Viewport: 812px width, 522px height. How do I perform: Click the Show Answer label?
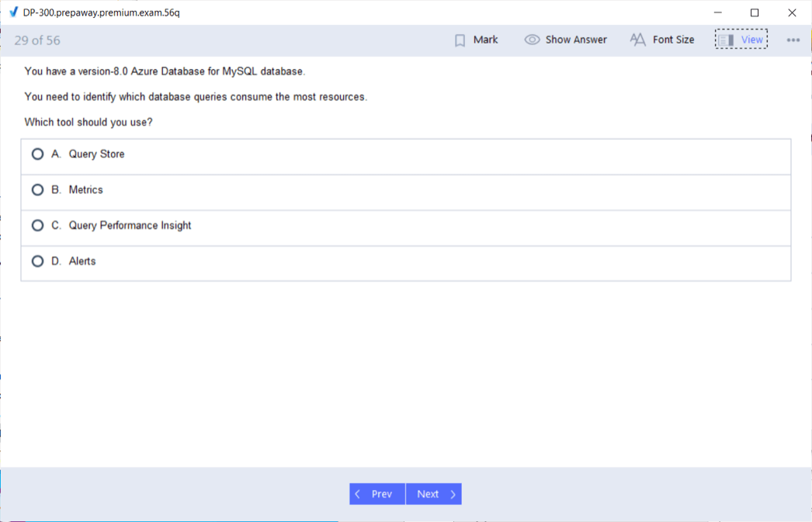[576, 40]
